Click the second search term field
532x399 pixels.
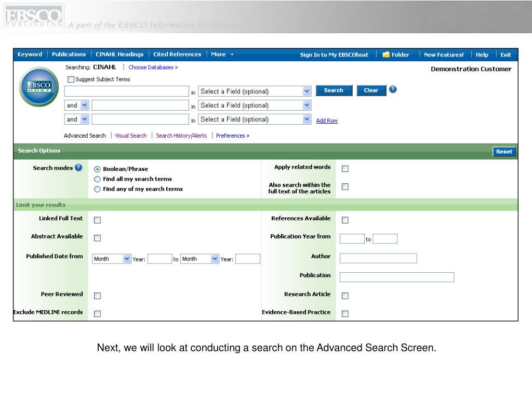pyautogui.click(x=140, y=105)
